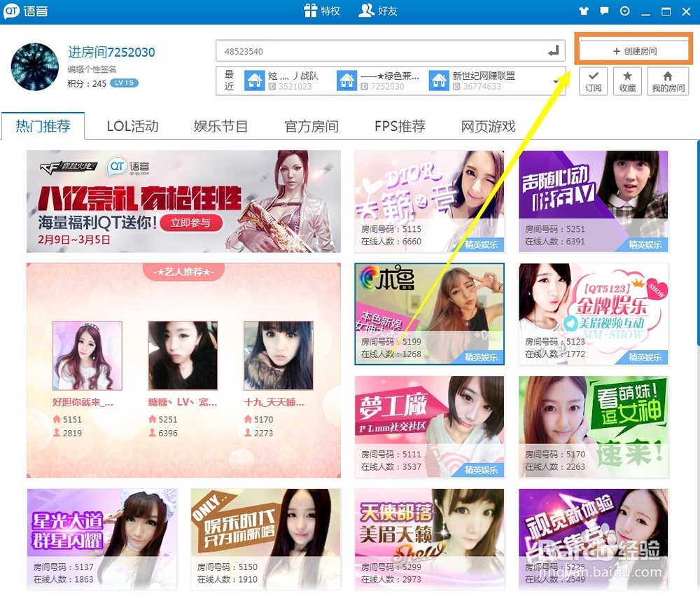
Task: Open 本色 room card 5199
Action: coord(430,314)
